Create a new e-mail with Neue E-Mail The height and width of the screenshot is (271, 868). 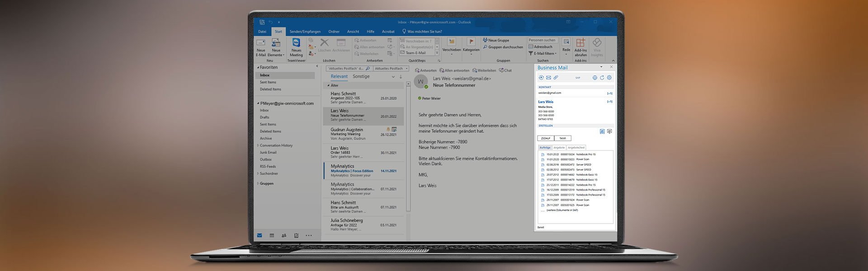point(261,47)
